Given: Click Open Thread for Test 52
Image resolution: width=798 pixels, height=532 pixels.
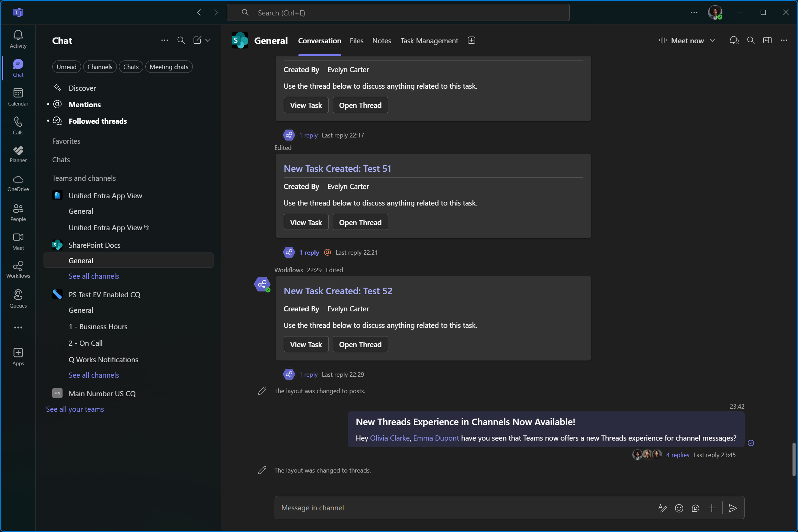Looking at the screenshot, I should point(360,344).
